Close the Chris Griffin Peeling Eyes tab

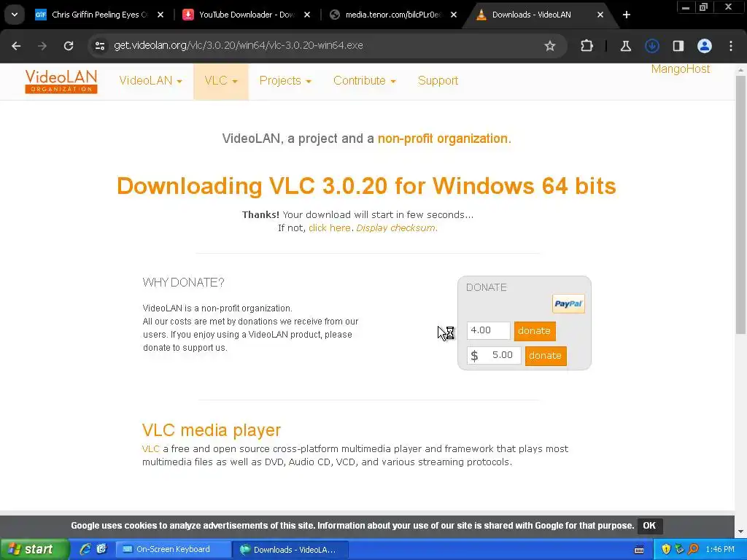tap(160, 15)
